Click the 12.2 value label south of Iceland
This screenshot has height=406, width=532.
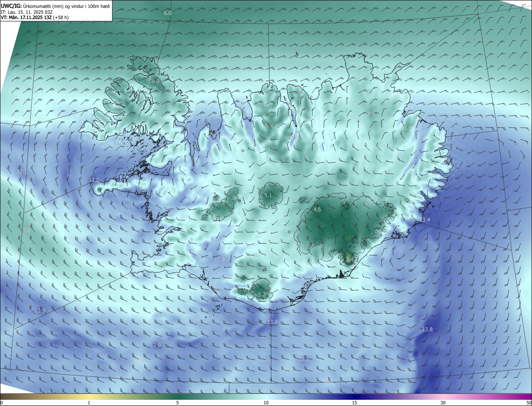pos(303,359)
